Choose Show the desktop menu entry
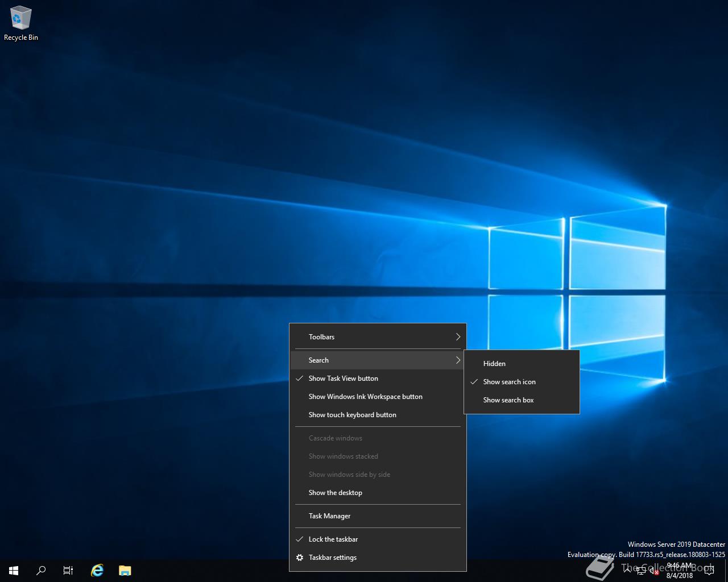 click(378, 493)
